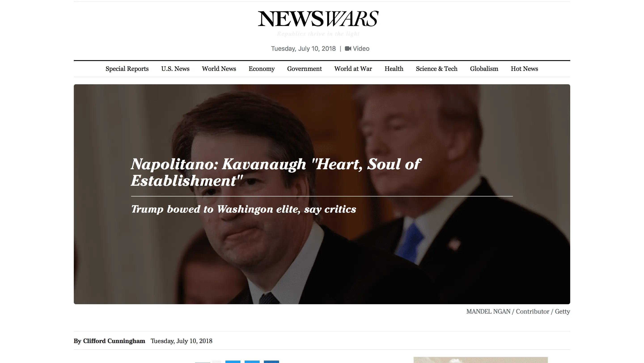This screenshot has height=363, width=644.
Task: Click the video camera icon
Action: click(x=348, y=49)
